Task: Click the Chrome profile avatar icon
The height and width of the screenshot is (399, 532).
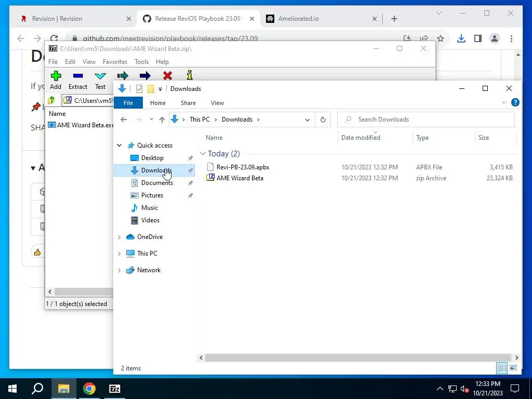Action: (495, 38)
